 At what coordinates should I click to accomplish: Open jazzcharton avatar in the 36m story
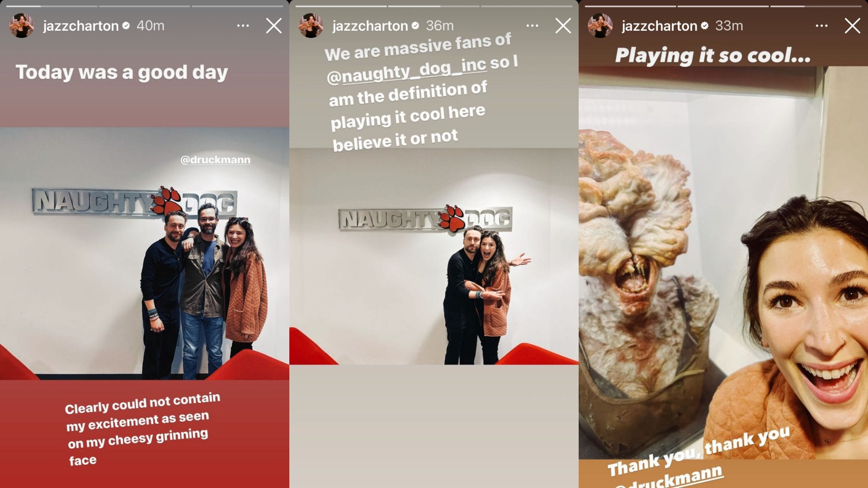tap(311, 26)
